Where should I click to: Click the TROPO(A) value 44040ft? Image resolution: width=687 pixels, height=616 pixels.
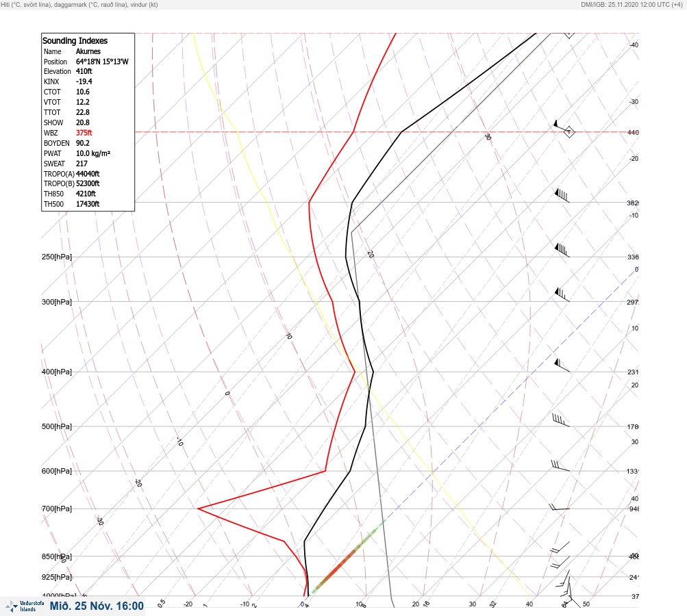88,174
